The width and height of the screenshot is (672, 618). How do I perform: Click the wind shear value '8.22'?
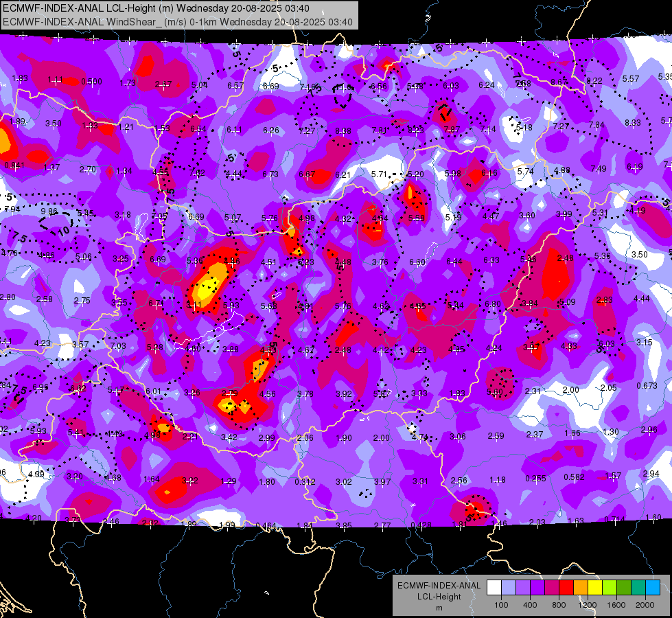tap(594, 80)
